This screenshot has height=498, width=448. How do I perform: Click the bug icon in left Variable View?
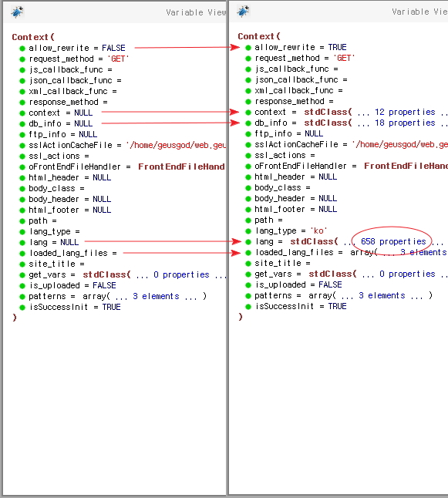point(17,12)
